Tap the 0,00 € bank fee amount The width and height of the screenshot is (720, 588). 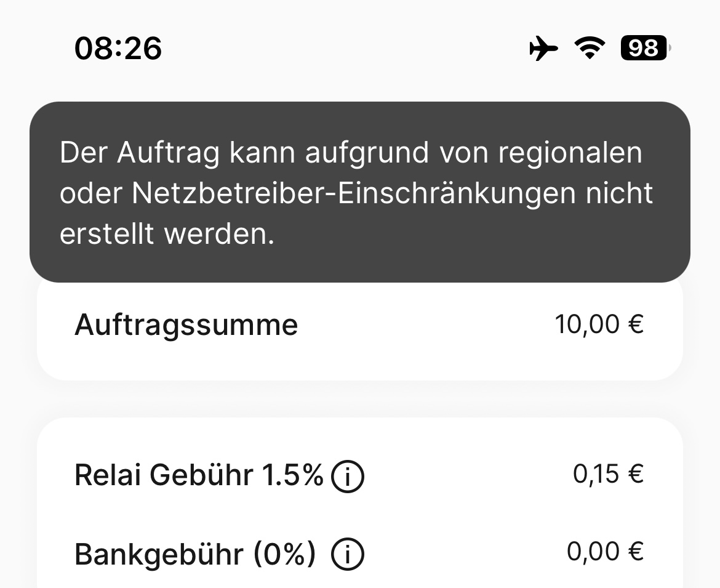605,551
